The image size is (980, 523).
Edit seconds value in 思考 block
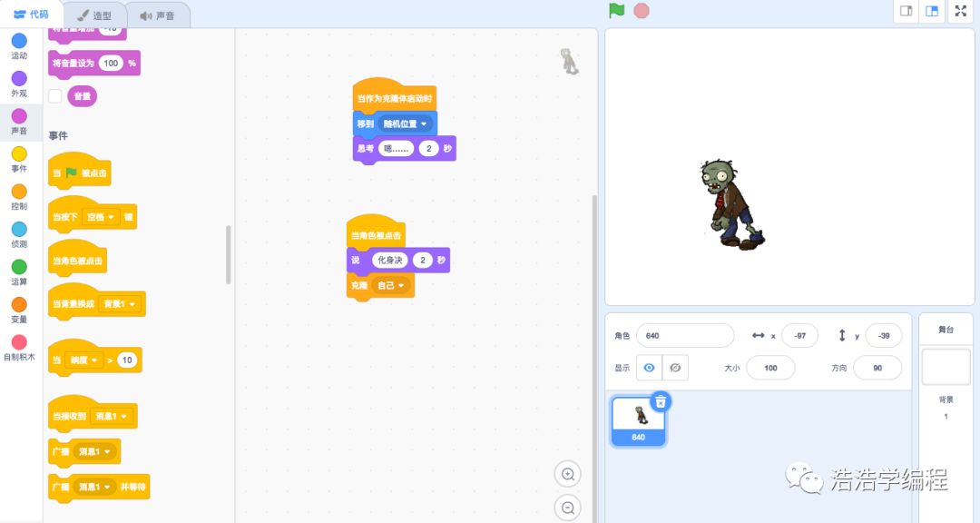click(x=428, y=148)
